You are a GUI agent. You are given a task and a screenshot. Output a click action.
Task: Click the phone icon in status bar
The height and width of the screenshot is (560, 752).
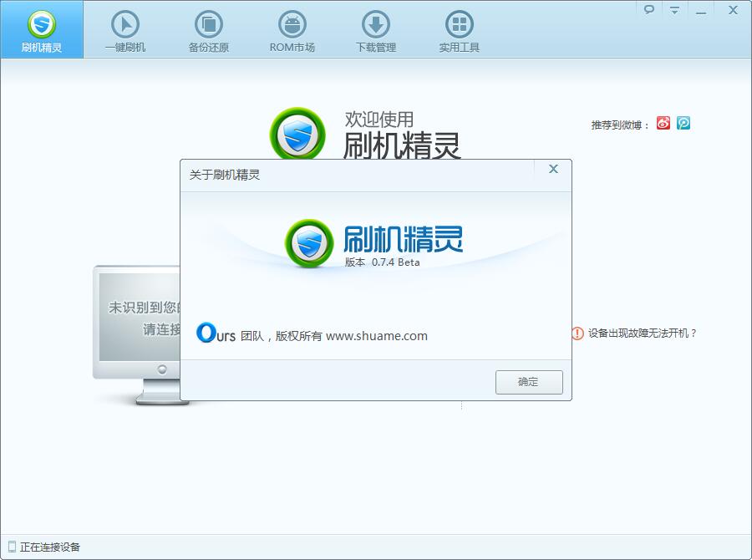point(12,547)
